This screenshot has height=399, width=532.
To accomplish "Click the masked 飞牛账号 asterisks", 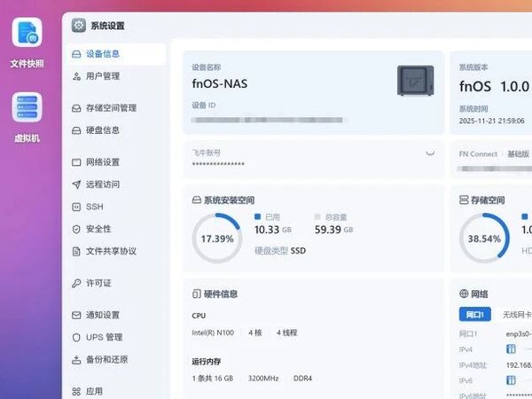I will click(x=218, y=164).
